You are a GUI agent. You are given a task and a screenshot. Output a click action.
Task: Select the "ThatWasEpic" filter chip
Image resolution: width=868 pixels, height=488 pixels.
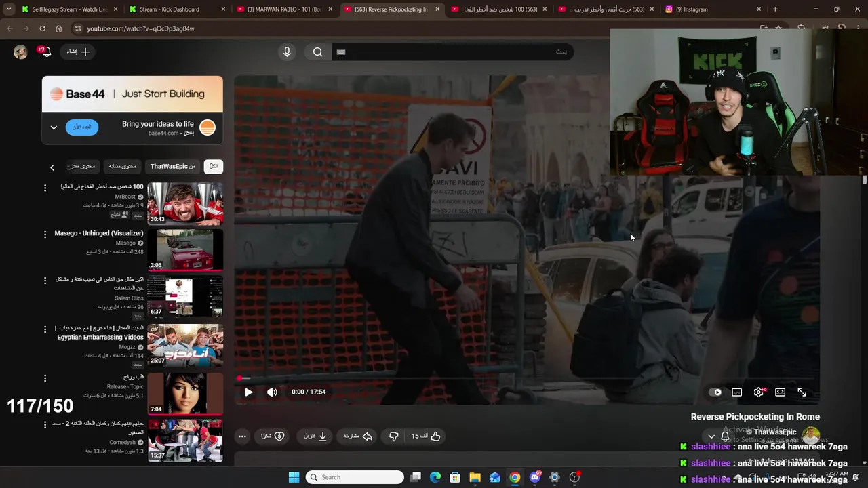(x=172, y=166)
